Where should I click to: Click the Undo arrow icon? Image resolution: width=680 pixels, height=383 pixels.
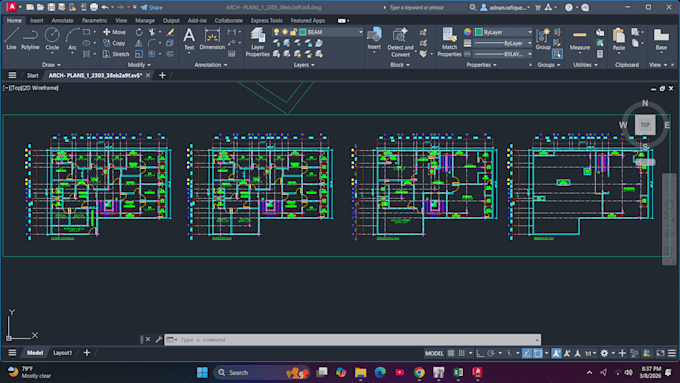105,7
